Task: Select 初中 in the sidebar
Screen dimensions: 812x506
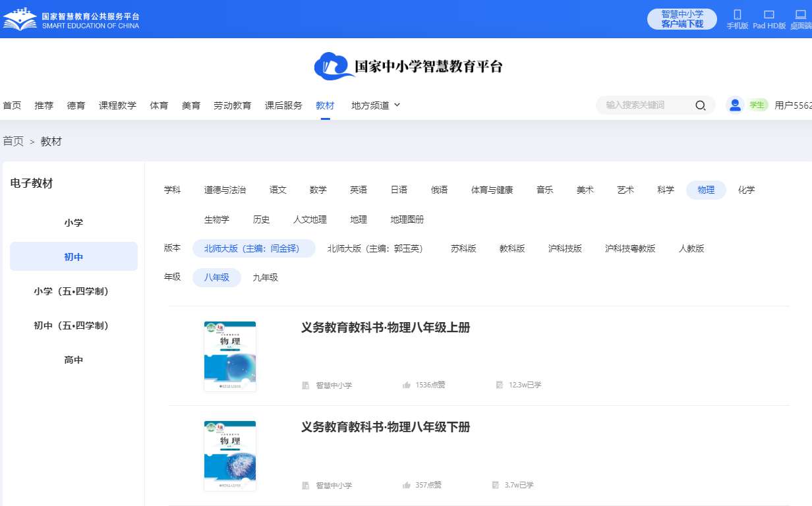Action: (74, 257)
